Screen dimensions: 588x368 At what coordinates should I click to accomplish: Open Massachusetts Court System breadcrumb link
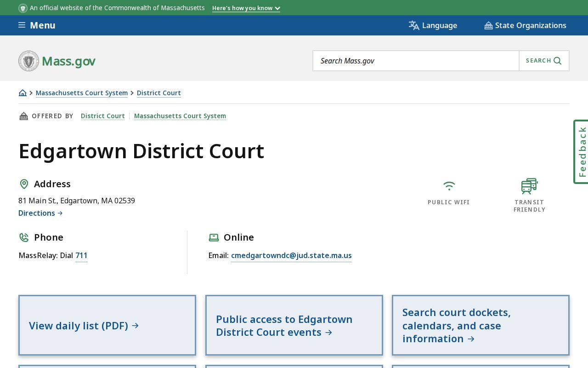click(82, 93)
